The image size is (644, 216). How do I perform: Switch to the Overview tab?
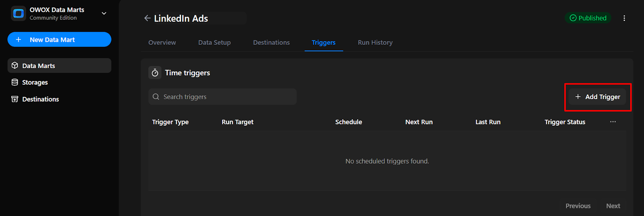162,42
